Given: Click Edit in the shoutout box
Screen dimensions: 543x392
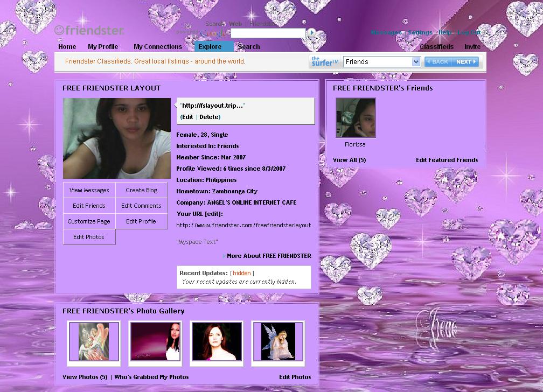Looking at the screenshot, I should (x=187, y=117).
